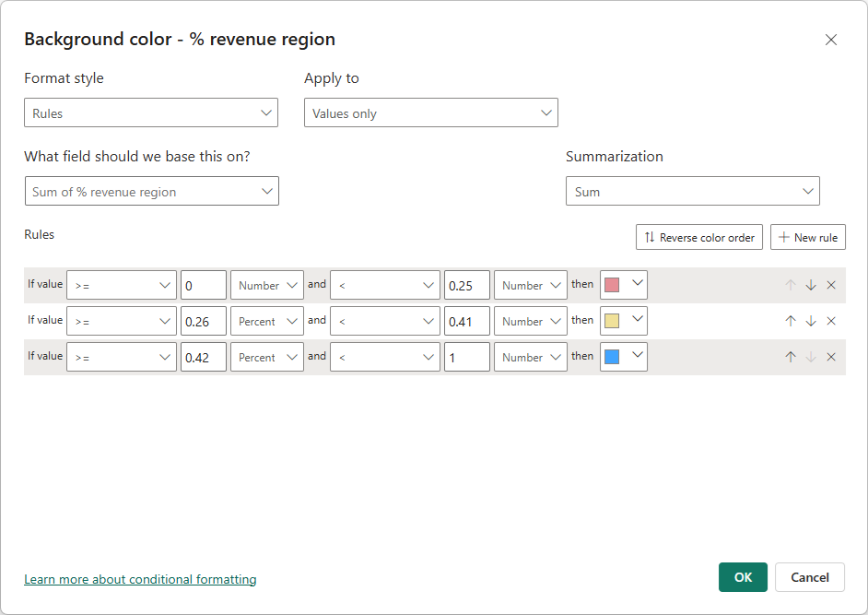Click Learn more about conditional formatting

[x=140, y=579]
